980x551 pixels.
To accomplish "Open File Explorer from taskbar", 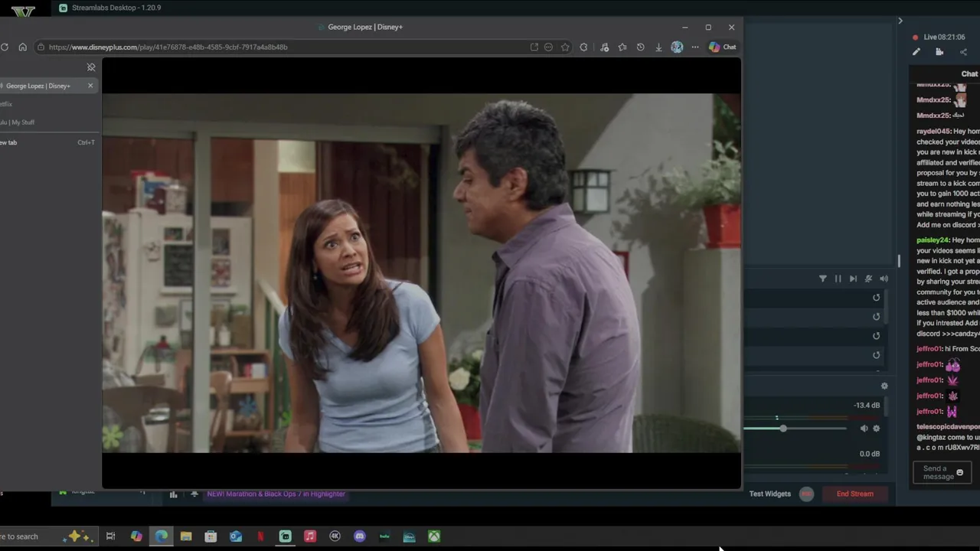I will coord(186,536).
